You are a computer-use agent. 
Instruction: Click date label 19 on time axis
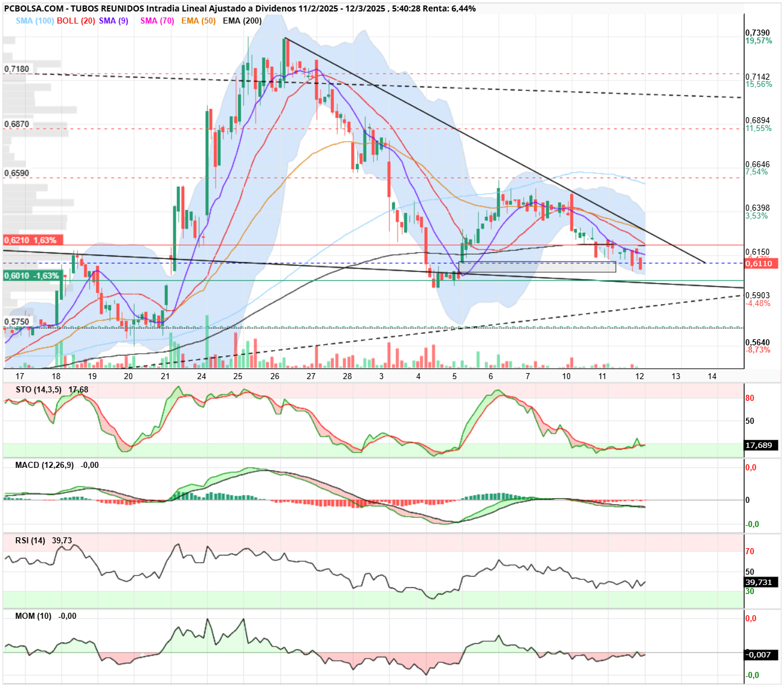pyautogui.click(x=92, y=376)
